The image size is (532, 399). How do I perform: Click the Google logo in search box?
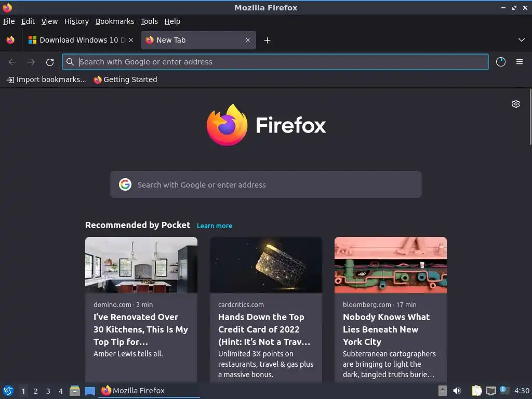point(125,184)
